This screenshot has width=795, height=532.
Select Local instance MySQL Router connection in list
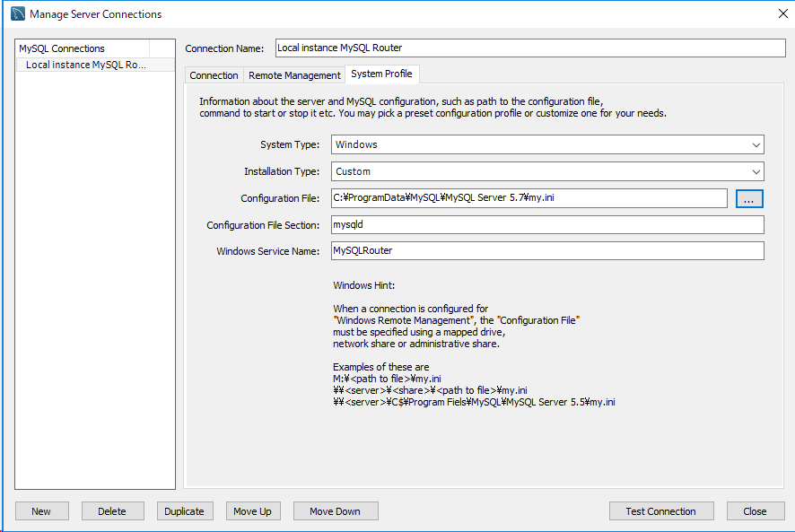(x=95, y=65)
